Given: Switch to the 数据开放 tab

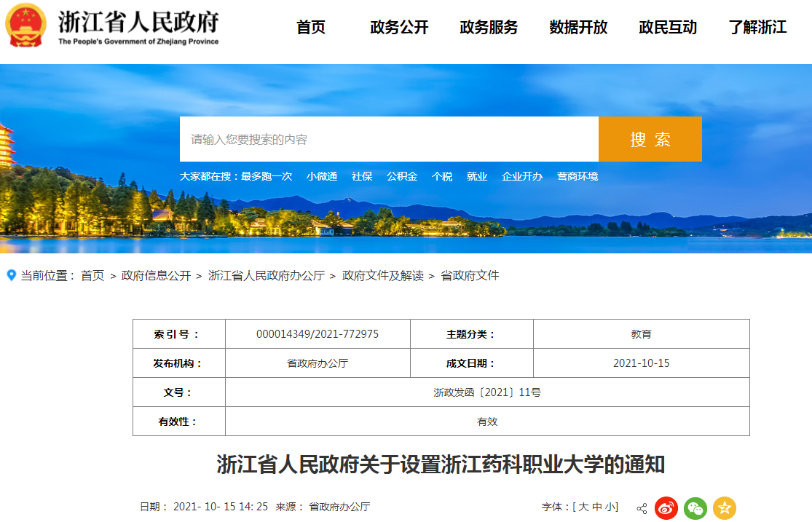Looking at the screenshot, I should 578,28.
